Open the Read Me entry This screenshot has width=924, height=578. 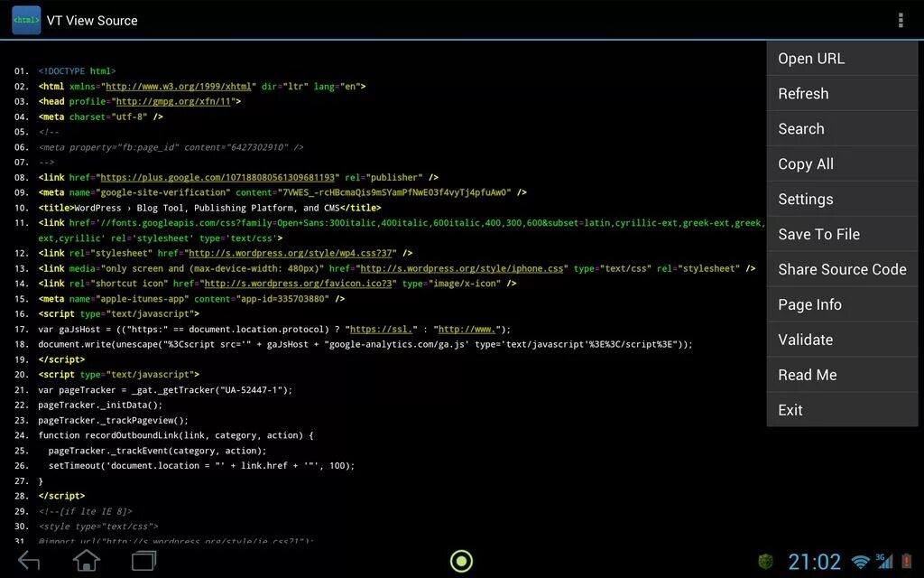(x=842, y=375)
